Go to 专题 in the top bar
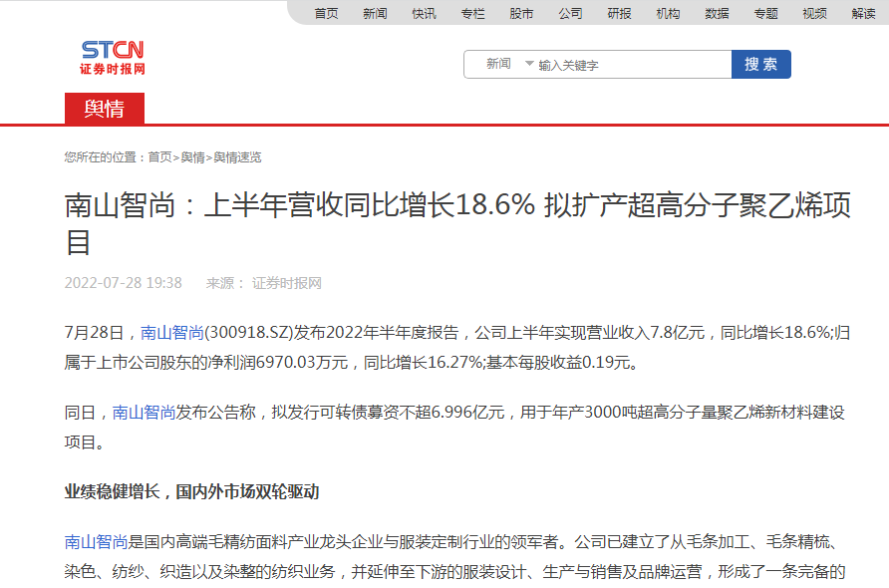 [765, 13]
